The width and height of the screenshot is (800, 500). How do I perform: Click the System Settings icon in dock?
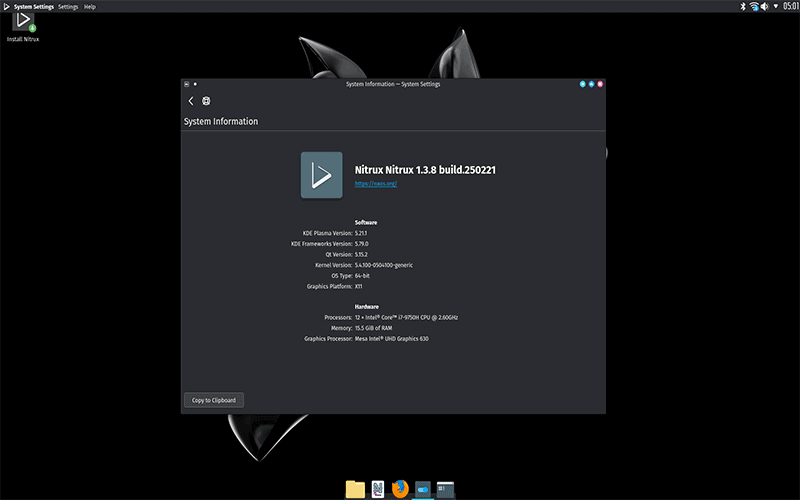[423, 489]
